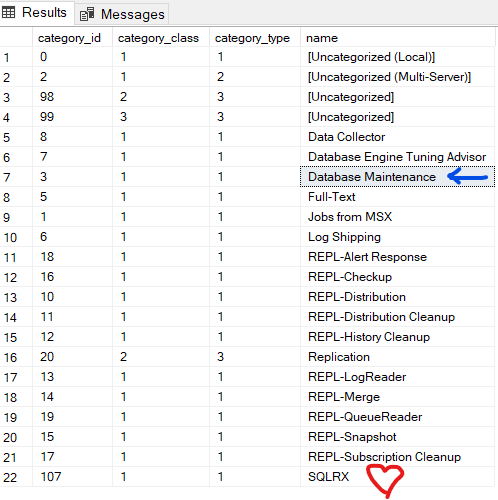Select the REPL-Snapshot cell
Screen dimensions: 498x500
398,437
